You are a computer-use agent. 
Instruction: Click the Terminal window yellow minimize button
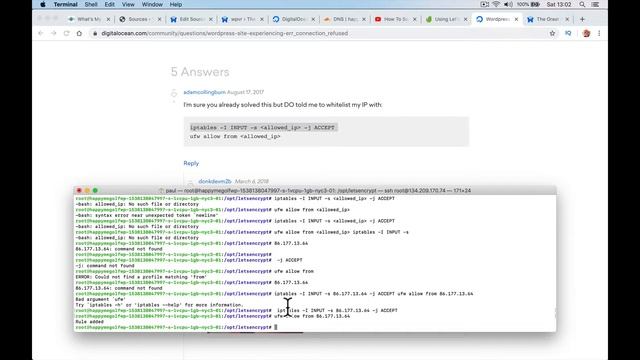pos(87,191)
